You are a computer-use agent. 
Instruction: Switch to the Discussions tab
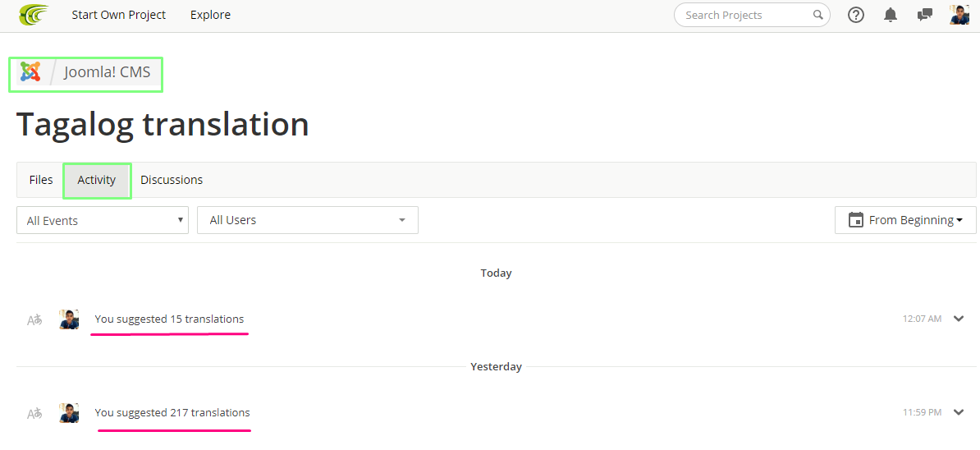172,180
